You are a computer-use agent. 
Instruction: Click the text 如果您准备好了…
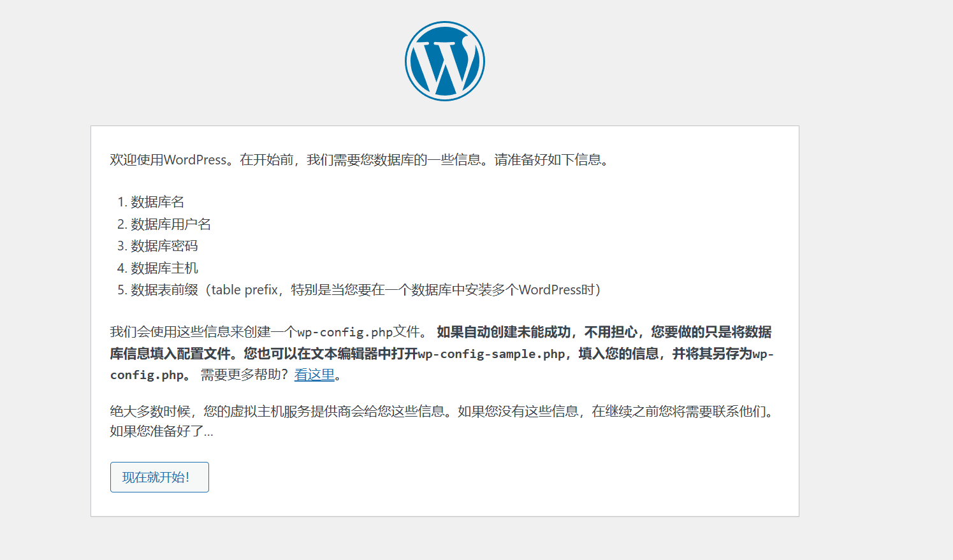coord(161,431)
